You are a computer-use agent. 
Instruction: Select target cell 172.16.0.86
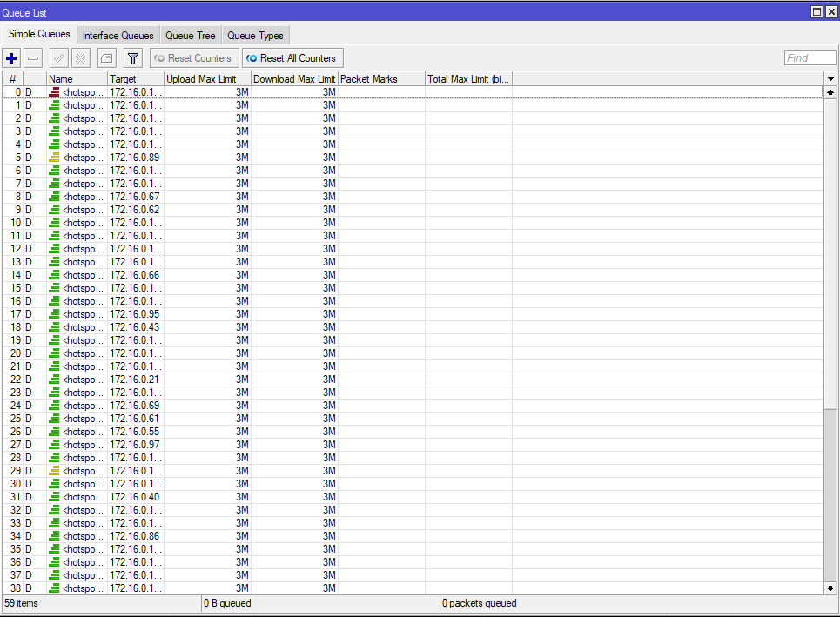(134, 536)
